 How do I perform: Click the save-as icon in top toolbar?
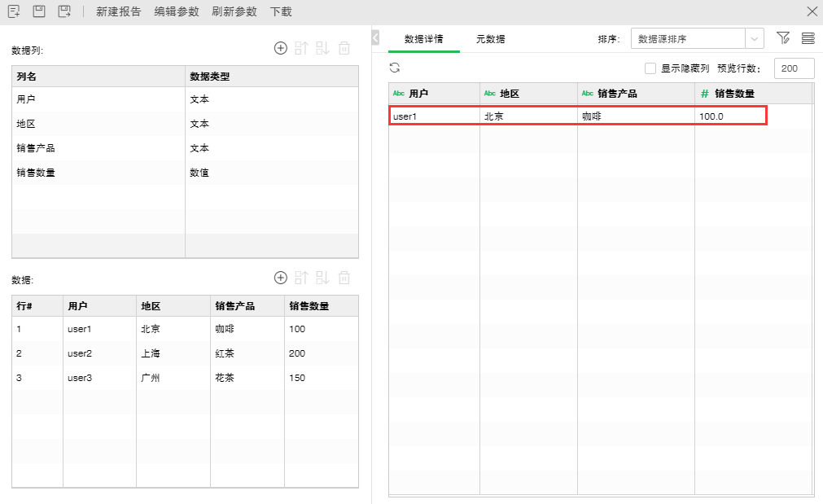pos(63,11)
